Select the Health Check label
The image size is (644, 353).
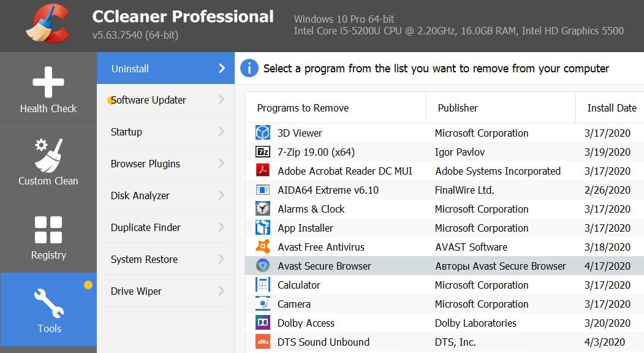(x=48, y=108)
